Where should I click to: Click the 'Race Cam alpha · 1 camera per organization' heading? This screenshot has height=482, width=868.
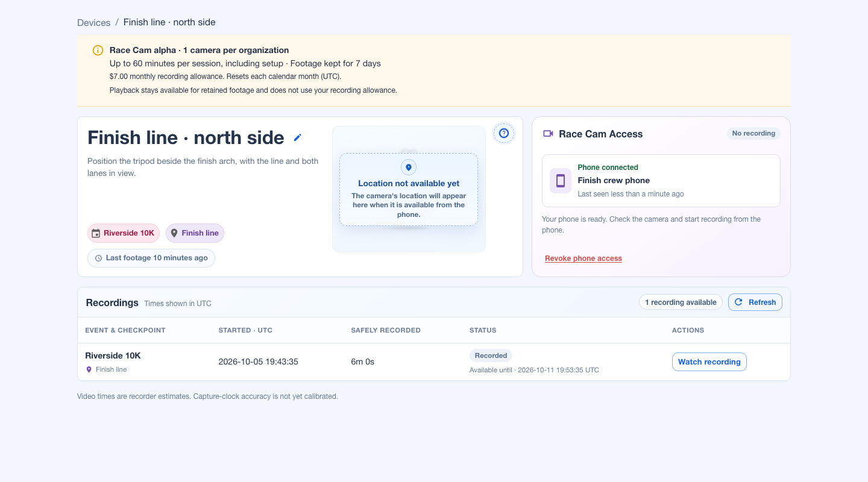(x=199, y=50)
